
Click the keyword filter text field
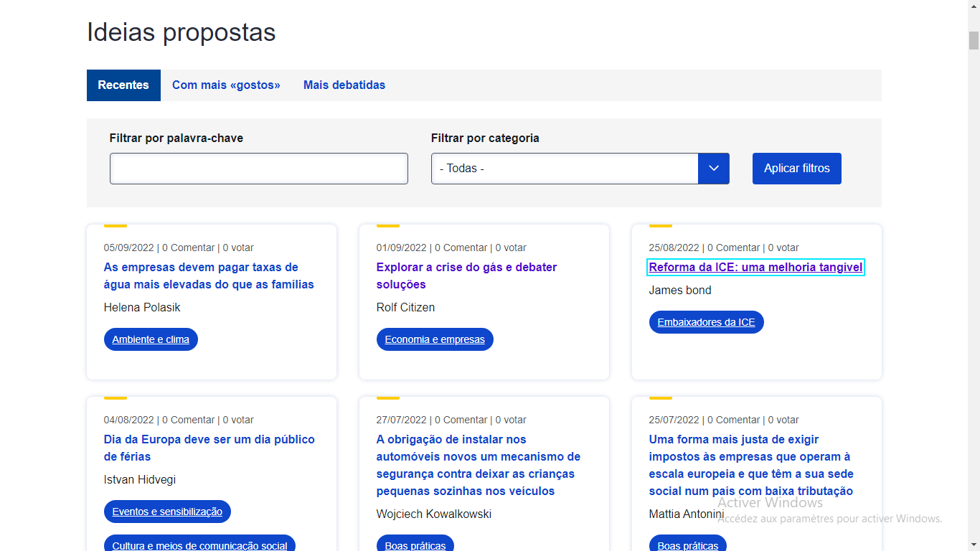pyautogui.click(x=258, y=169)
